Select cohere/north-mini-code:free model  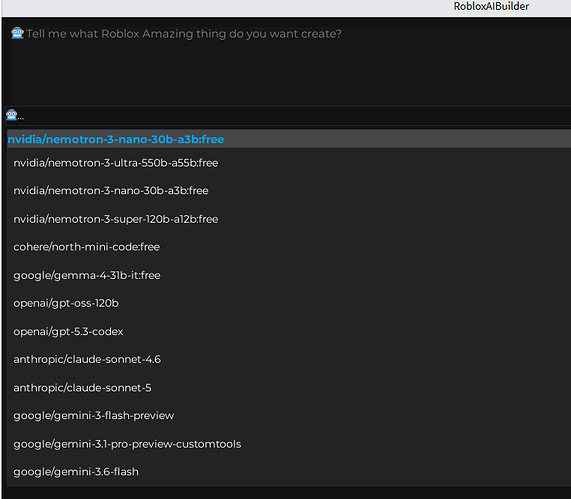289,247
